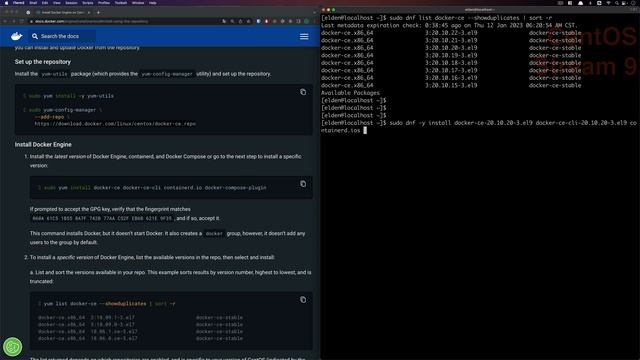The height and width of the screenshot is (360, 640).
Task: Close the Install Docker Engine browser tab
Action: coord(89,12)
